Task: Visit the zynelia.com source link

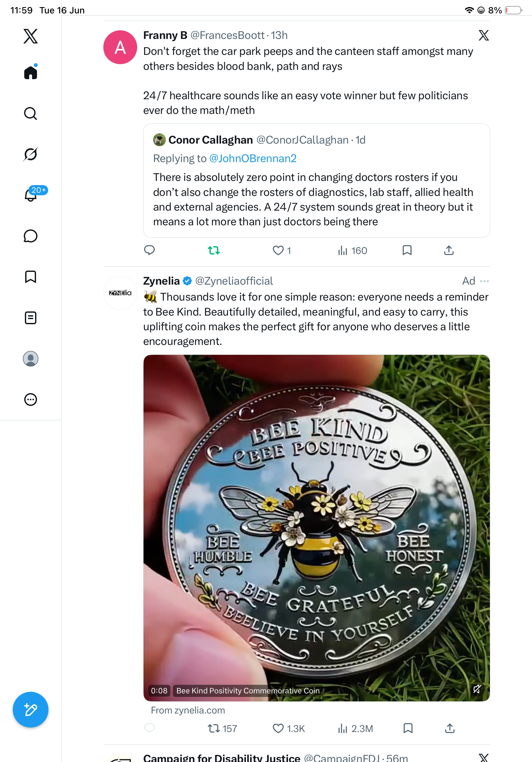Action: point(188,710)
